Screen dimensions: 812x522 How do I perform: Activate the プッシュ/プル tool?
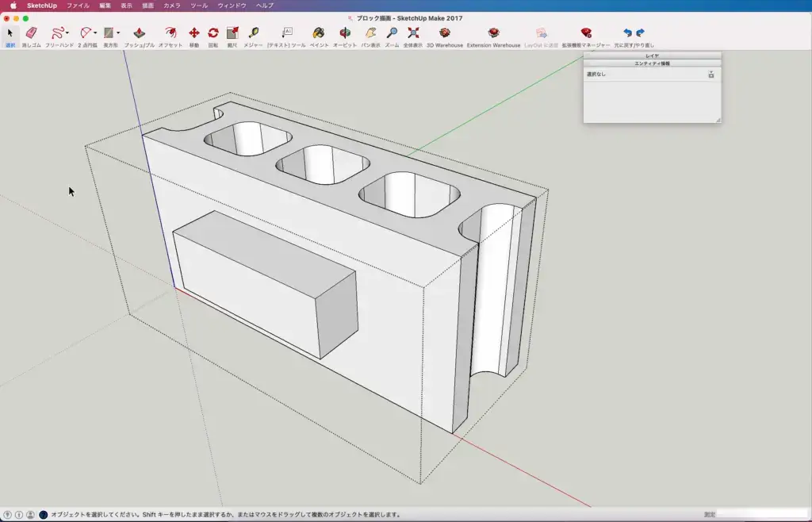coord(139,33)
